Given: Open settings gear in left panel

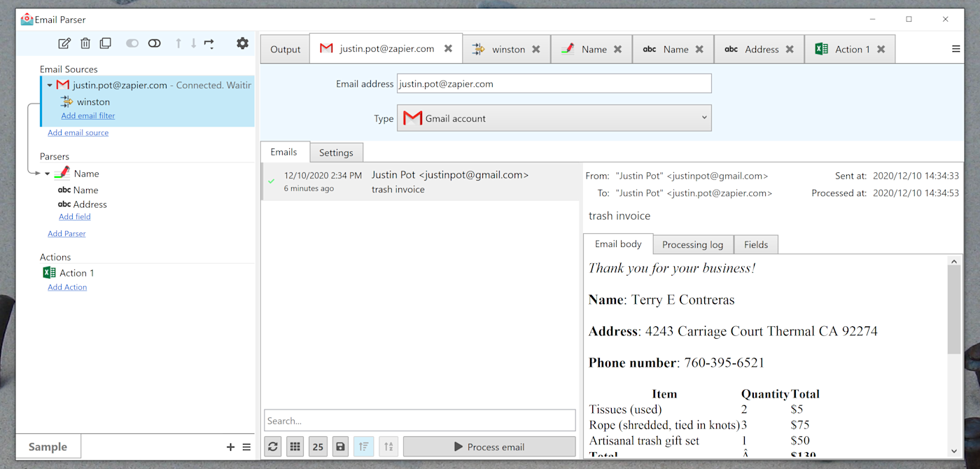Looking at the screenshot, I should (x=242, y=43).
